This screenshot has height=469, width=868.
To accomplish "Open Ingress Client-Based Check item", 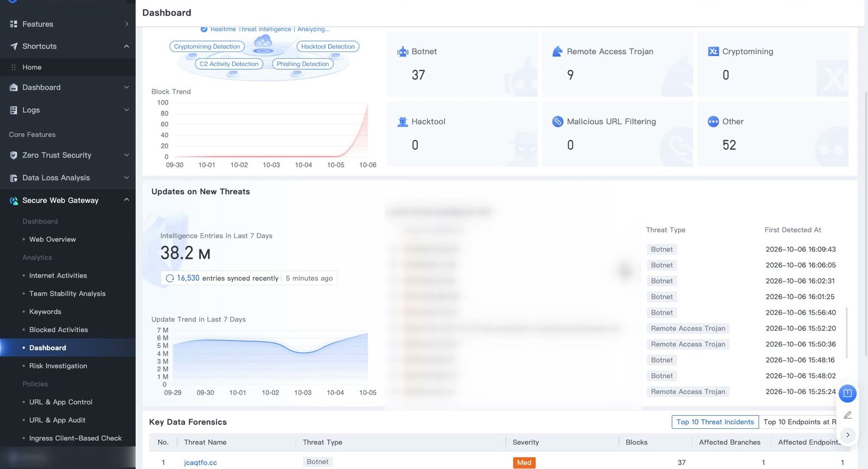I will [75, 438].
